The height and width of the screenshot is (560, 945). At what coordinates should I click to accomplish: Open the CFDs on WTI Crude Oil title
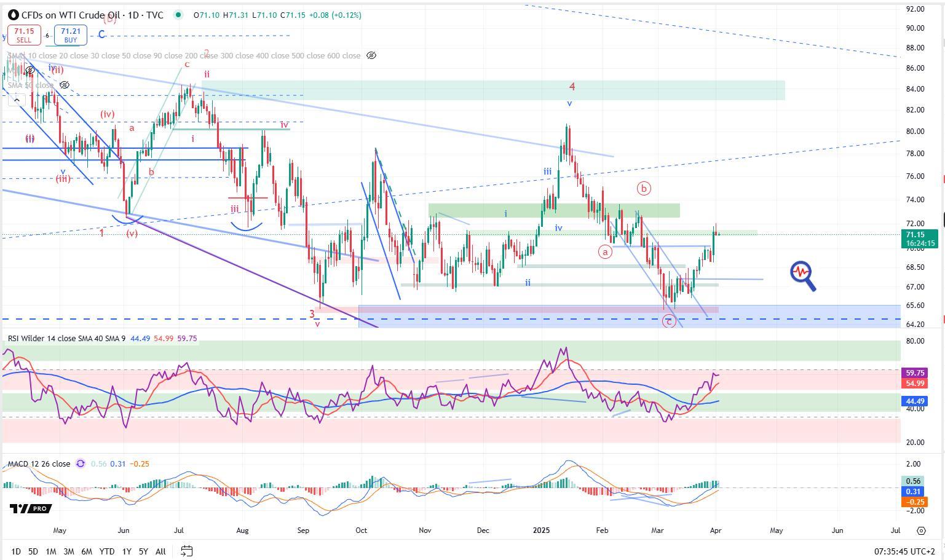[92, 15]
